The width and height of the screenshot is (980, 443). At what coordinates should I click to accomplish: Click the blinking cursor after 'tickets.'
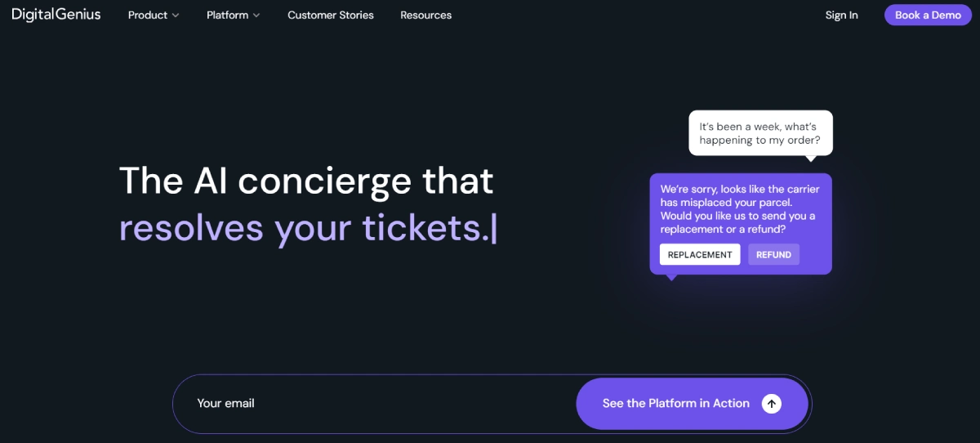click(x=494, y=229)
